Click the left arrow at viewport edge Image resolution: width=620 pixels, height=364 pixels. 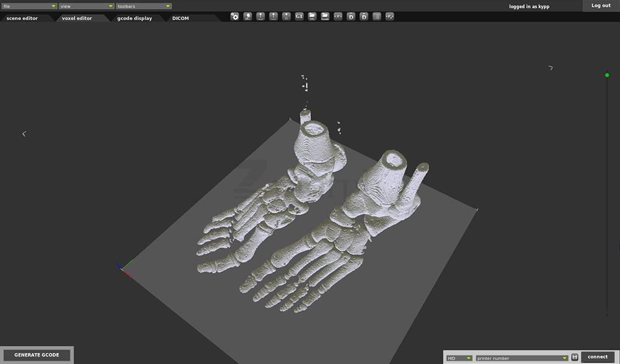tap(24, 133)
